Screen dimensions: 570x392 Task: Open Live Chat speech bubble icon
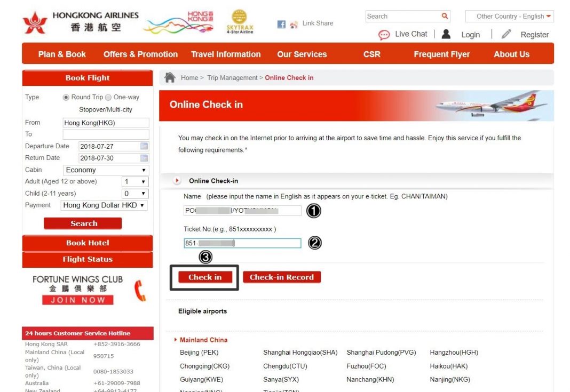point(384,35)
